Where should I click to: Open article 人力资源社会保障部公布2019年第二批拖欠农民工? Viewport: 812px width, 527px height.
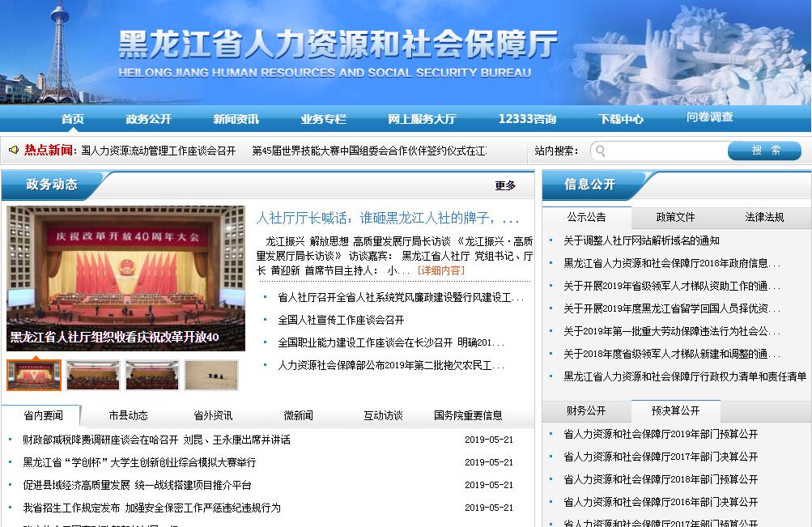pos(391,365)
